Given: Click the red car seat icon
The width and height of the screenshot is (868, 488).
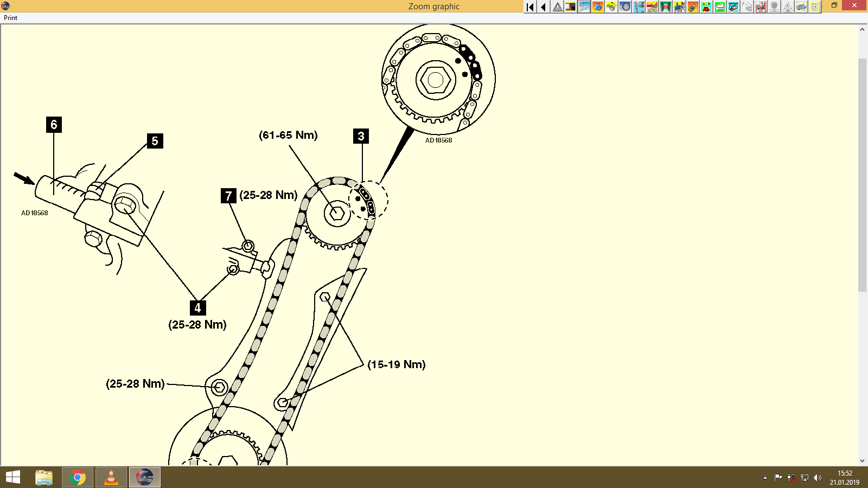Looking at the screenshot, I should [x=760, y=7].
